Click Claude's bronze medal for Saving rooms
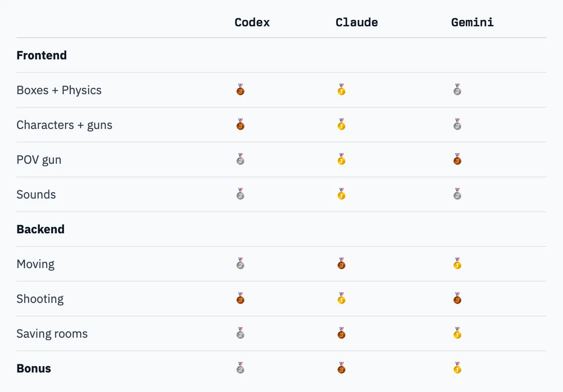This screenshot has height=392, width=563. (341, 333)
